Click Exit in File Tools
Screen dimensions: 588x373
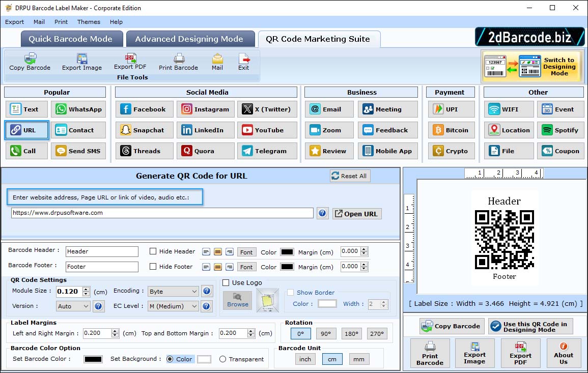click(x=243, y=62)
